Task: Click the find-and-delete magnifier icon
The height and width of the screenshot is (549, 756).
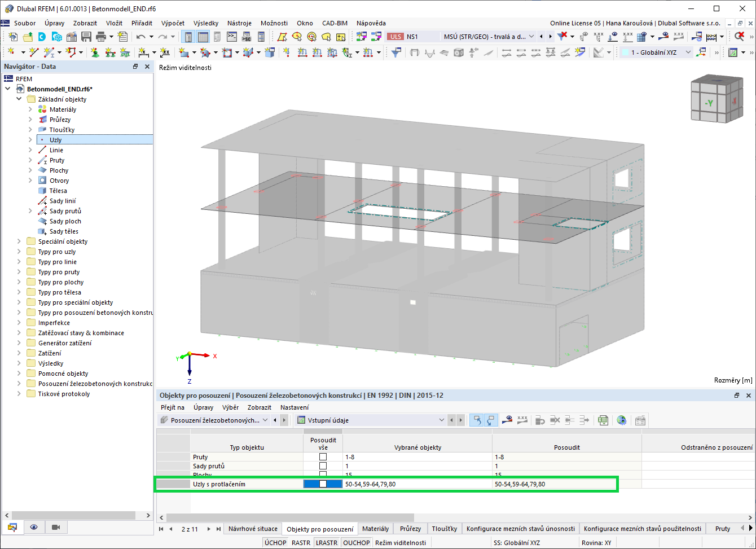Action: pyautogui.click(x=740, y=37)
